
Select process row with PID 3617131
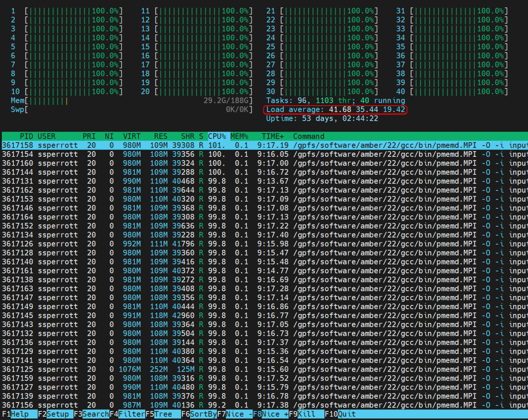click(265, 181)
